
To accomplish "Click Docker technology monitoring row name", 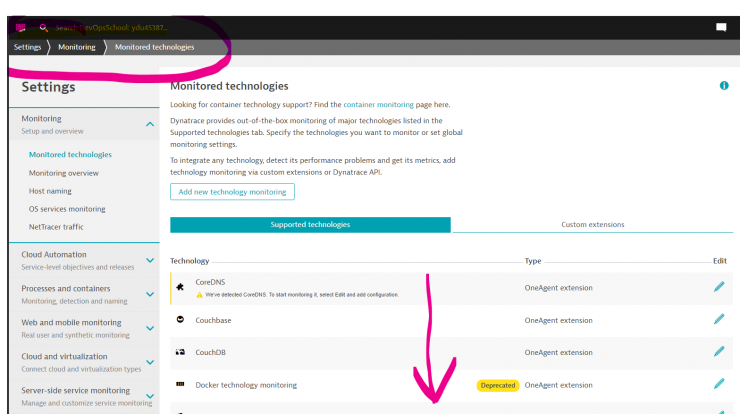I will point(246,385).
